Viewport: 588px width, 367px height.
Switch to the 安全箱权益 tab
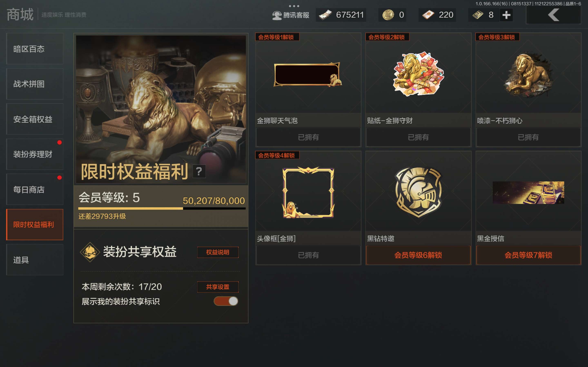35,119
